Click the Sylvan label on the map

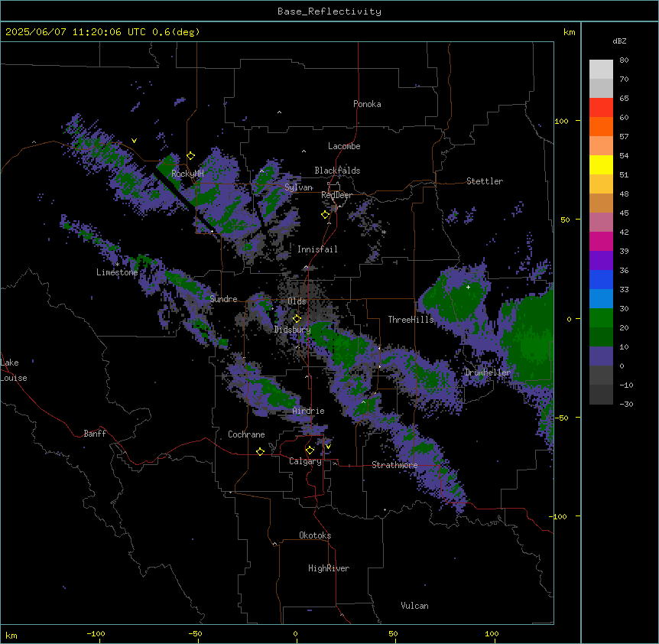[x=298, y=187]
